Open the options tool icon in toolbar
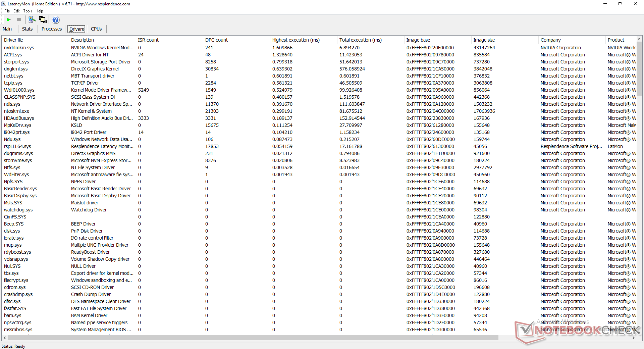644x349 pixels. tap(32, 20)
